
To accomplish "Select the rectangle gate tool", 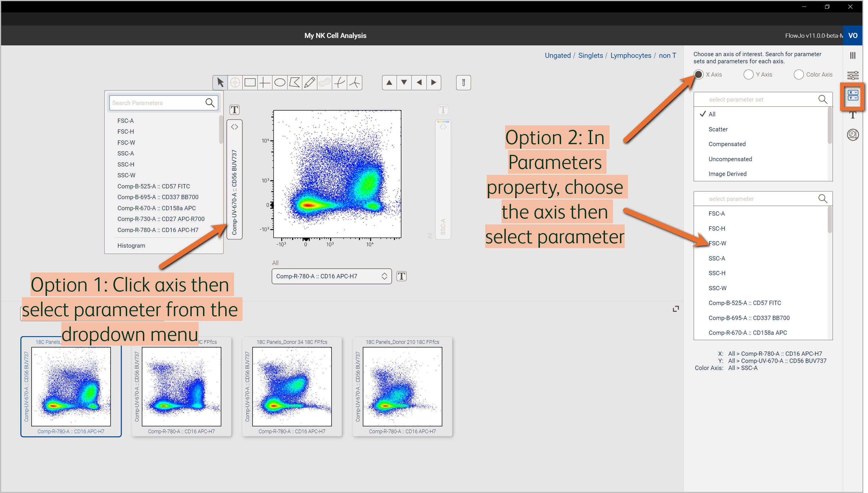I will click(250, 82).
